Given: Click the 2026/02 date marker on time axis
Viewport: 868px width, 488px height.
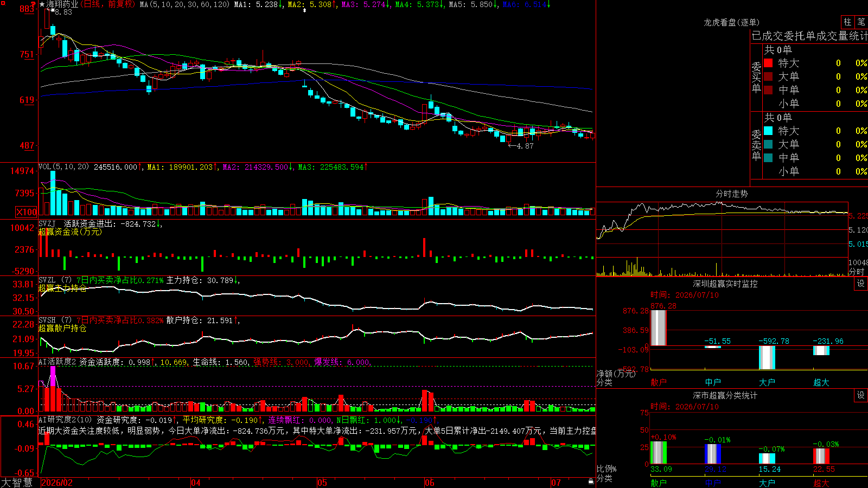Looking at the screenshot, I should pyautogui.click(x=57, y=483).
